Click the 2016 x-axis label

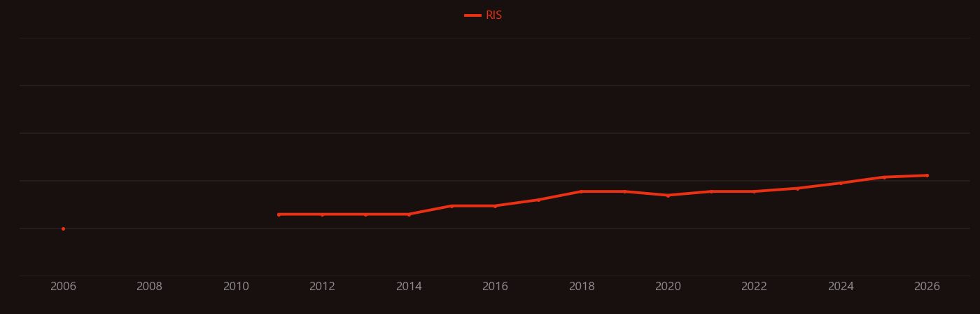[495, 287]
